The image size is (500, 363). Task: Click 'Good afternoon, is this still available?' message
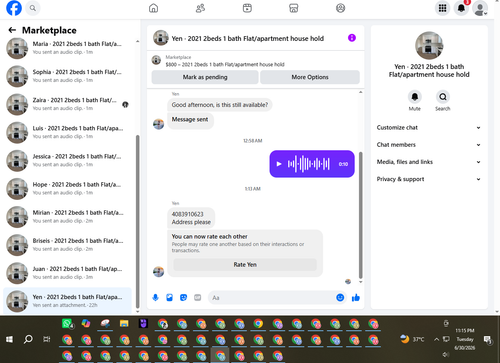click(x=220, y=105)
